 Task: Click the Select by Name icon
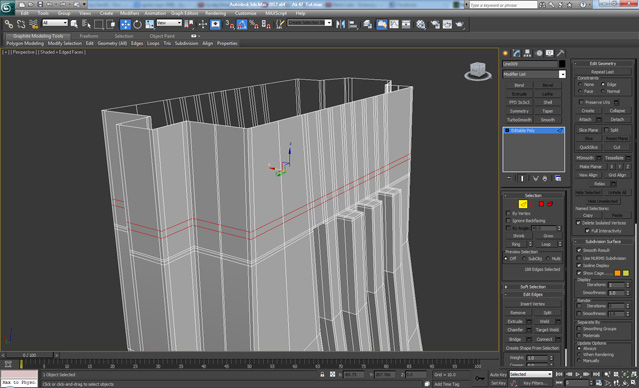86,24
